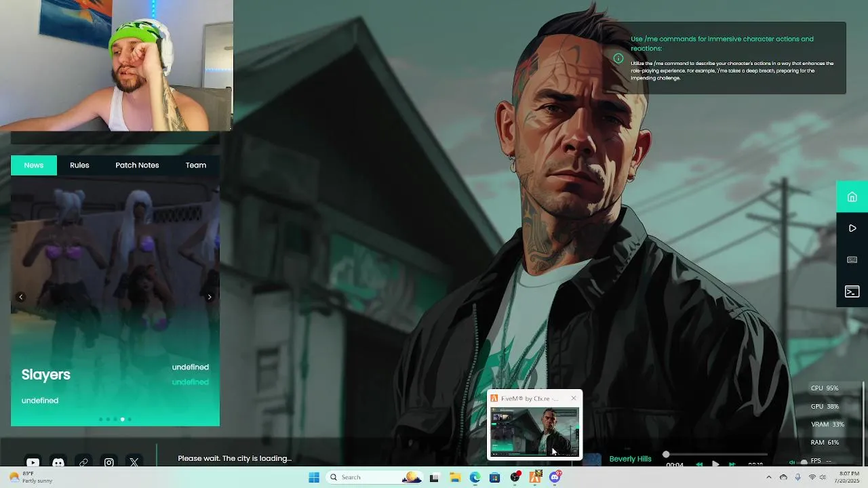The width and height of the screenshot is (868, 488).
Task: Click the info icon beside the /me tip
Action: (618, 58)
